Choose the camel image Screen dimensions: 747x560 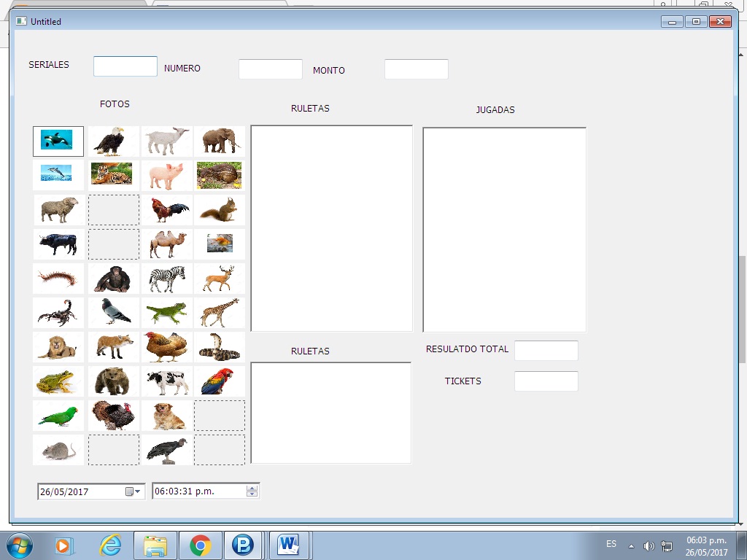pos(167,244)
